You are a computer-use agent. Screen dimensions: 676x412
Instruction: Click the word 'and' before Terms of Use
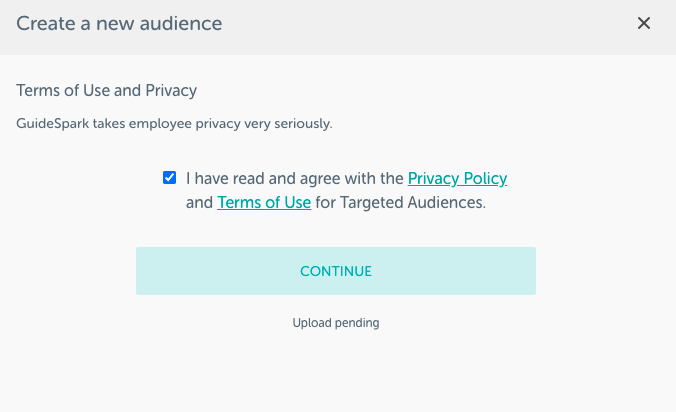[x=200, y=203]
